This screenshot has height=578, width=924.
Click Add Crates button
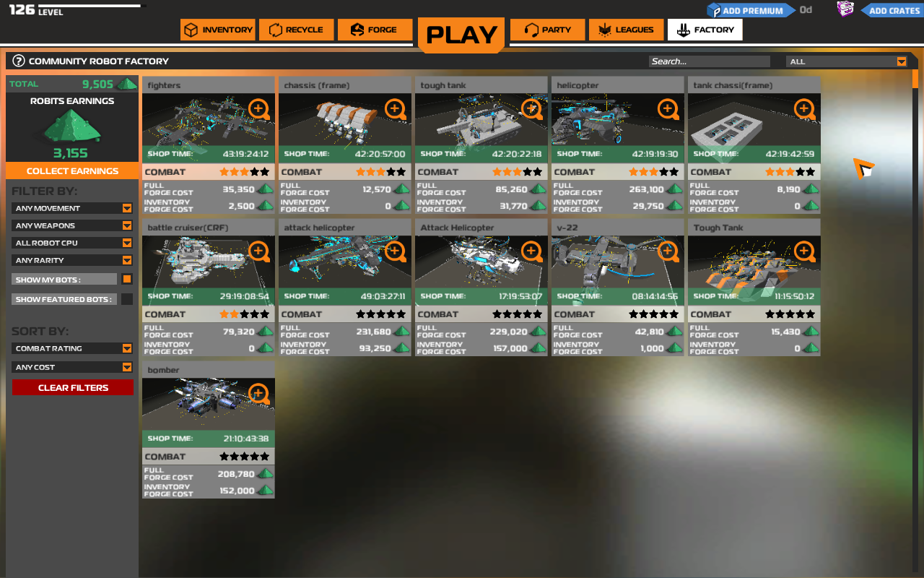pyautogui.click(x=892, y=10)
